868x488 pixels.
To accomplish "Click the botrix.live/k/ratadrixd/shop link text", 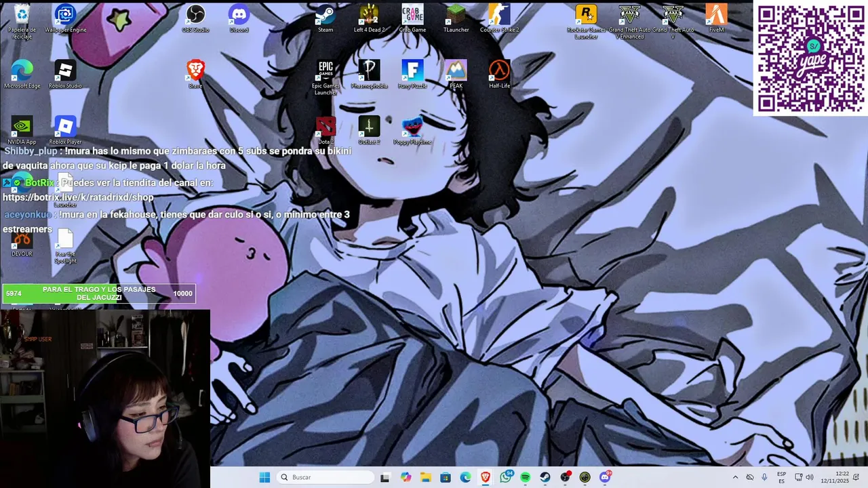I will [x=78, y=197].
